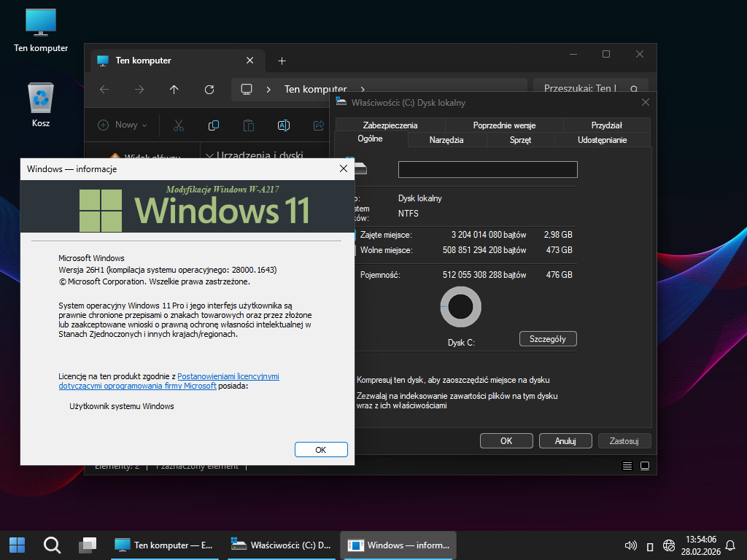Collapse the Urządzenia i dyski group
Viewport: 747px width, 560px height.
210,155
